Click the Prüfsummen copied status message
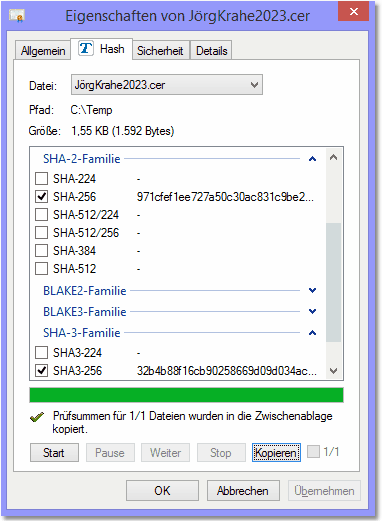Screen dimensions: 382x523 [x=193, y=422]
